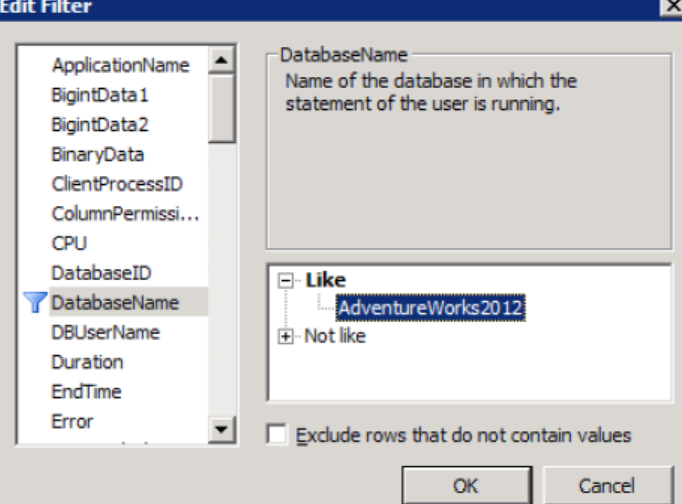Expand the Not like filter node

(286, 336)
